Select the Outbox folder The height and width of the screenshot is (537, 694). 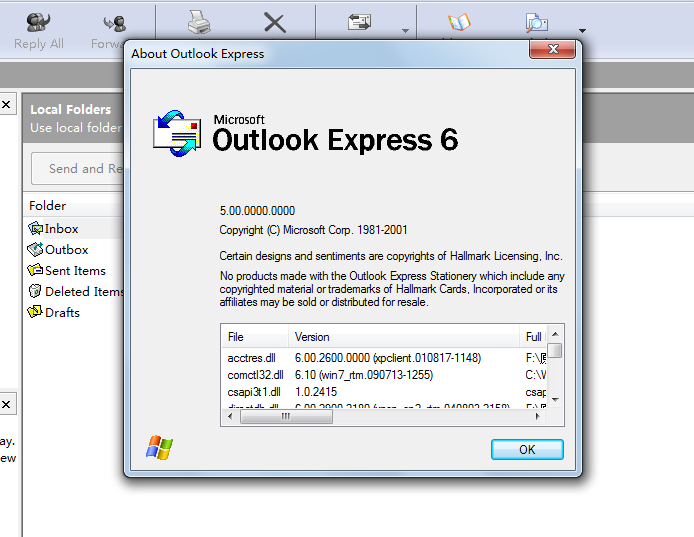[x=66, y=250]
